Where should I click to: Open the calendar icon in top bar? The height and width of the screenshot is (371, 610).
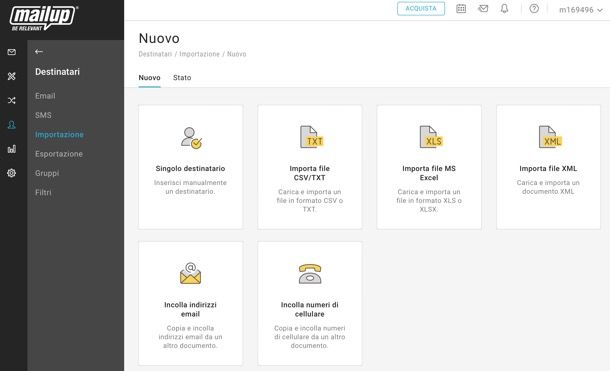pos(461,9)
